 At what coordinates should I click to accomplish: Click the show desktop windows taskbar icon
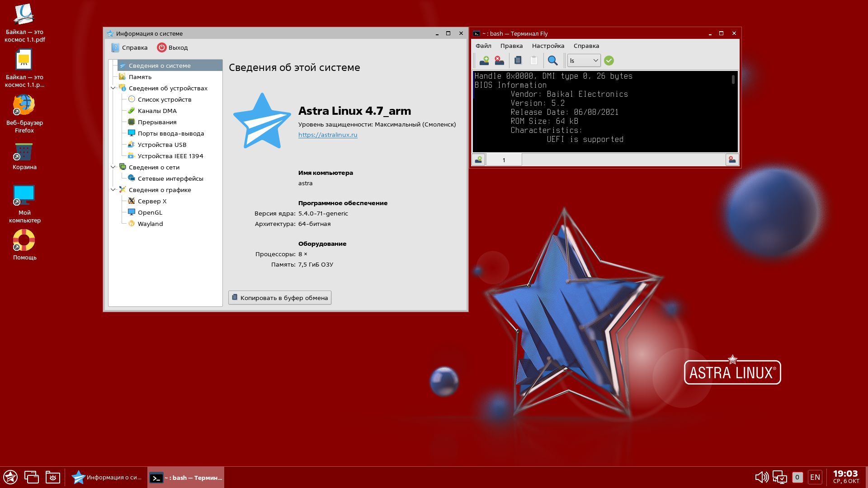point(31,477)
